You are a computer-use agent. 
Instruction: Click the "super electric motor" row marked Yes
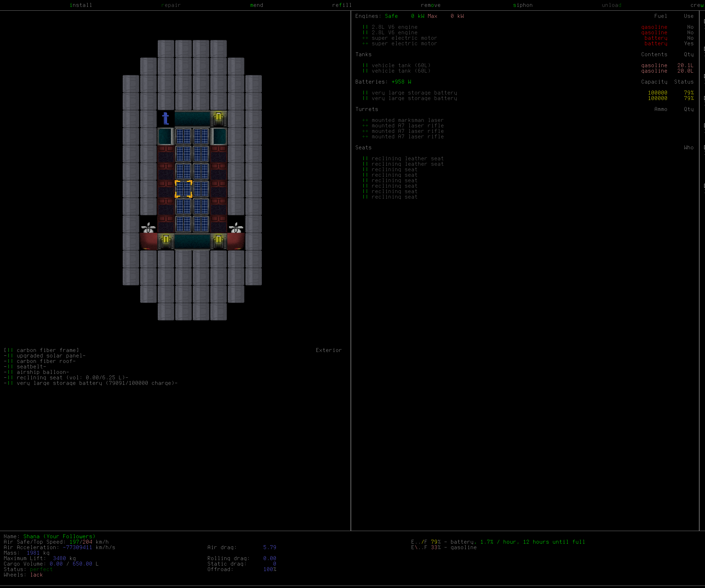pyautogui.click(x=528, y=44)
